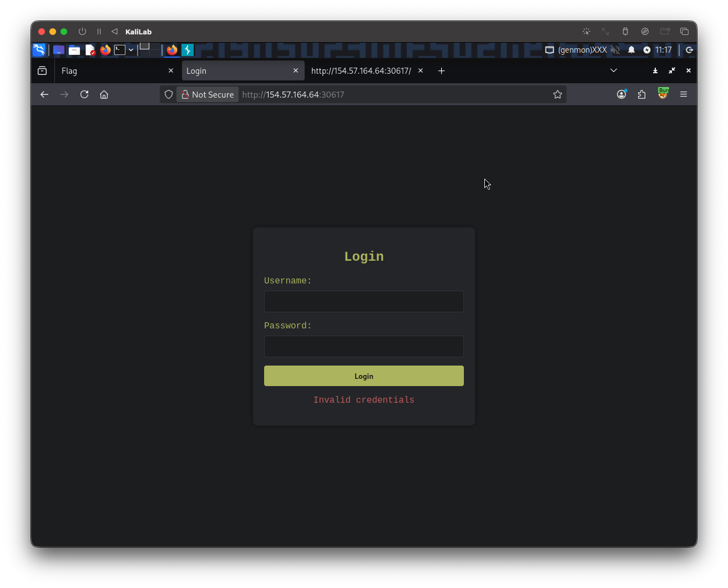The height and width of the screenshot is (588, 728).
Task: Toggle the muted volume icon
Action: pyautogui.click(x=615, y=50)
